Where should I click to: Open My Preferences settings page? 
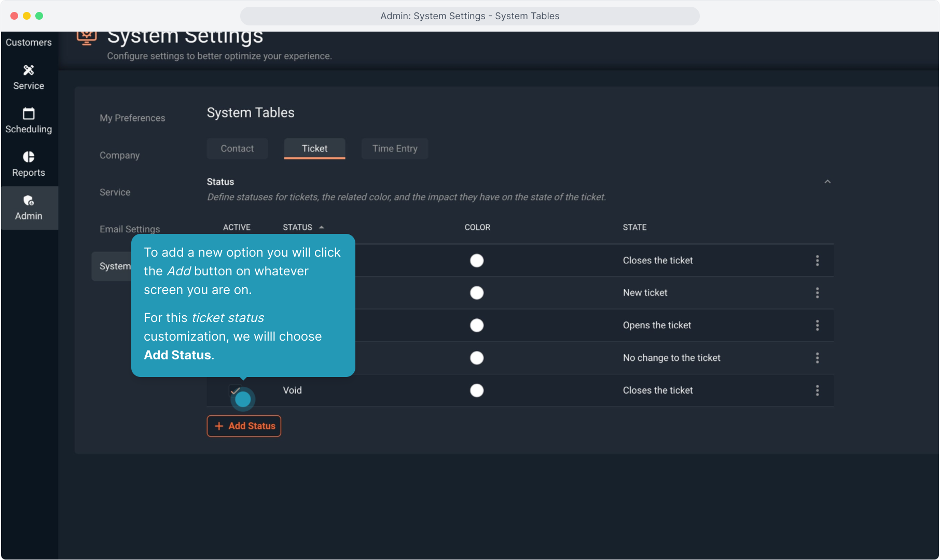click(132, 118)
